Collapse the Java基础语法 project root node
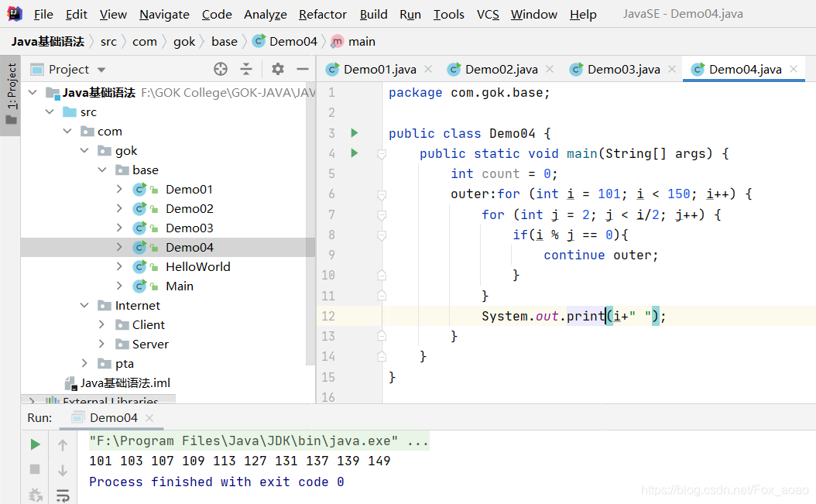816x504 pixels. (33, 93)
